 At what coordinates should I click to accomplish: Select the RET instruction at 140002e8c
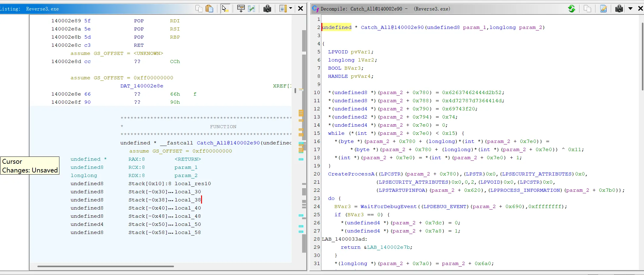point(139,45)
